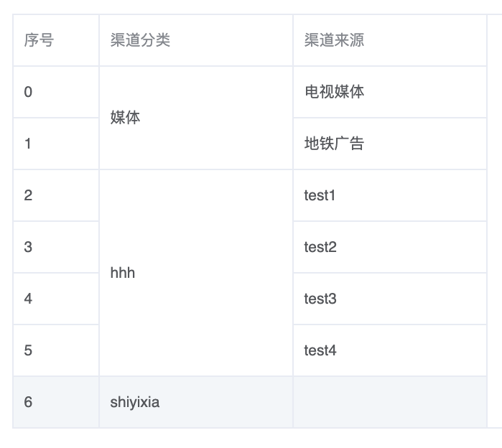Click the 渠道来源 column header
502x448 pixels.
tap(390, 40)
